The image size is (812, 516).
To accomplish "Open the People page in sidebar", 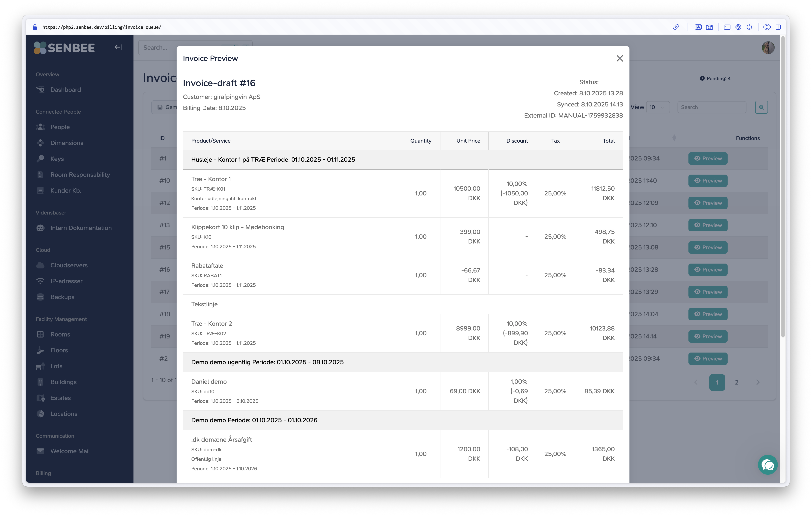I will (x=60, y=127).
